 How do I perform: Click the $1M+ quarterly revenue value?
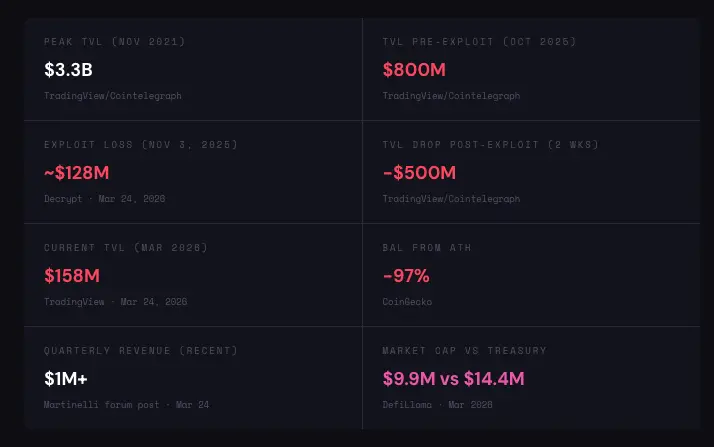pos(66,378)
